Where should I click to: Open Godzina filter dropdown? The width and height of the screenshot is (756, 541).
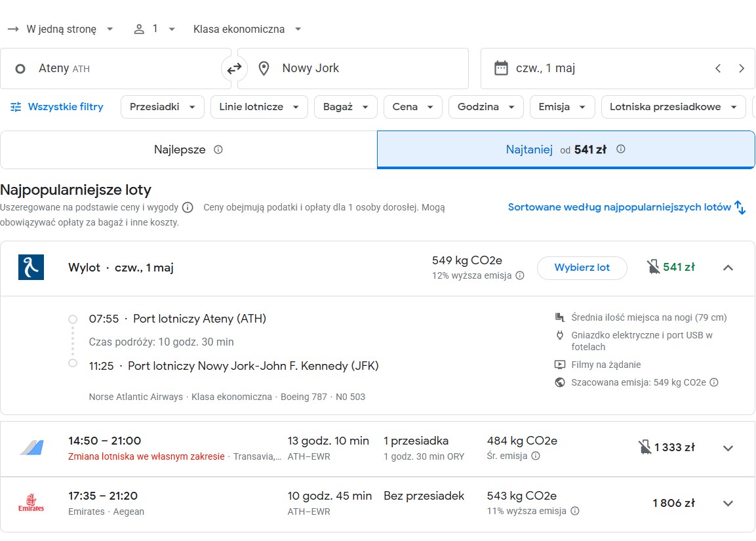coord(486,106)
